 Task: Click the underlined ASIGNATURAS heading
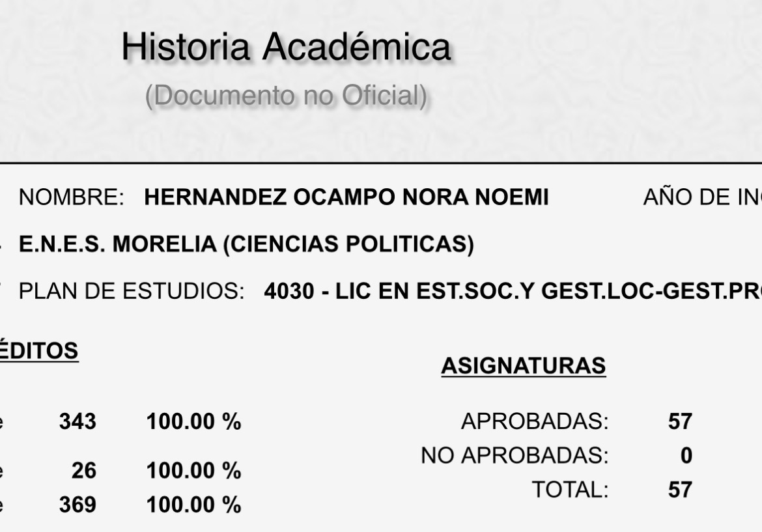point(523,367)
